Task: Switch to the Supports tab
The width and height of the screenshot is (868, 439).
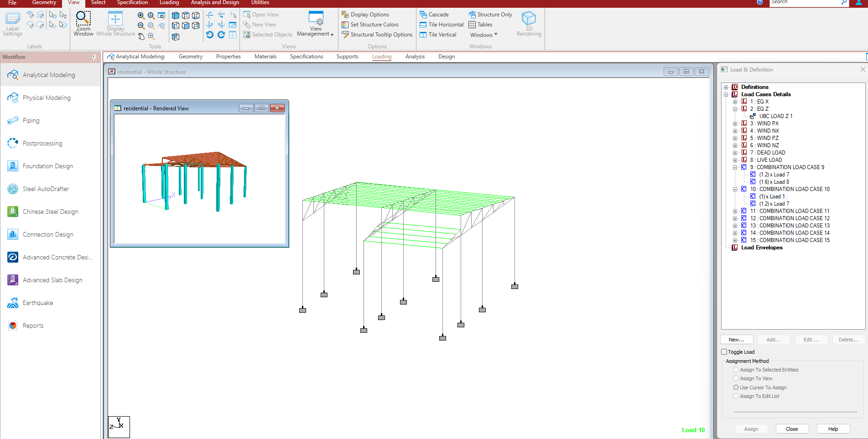Action: [347, 57]
